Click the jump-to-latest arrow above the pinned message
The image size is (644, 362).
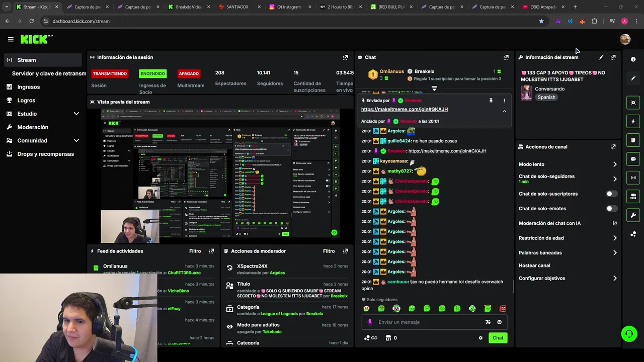click(x=434, y=88)
